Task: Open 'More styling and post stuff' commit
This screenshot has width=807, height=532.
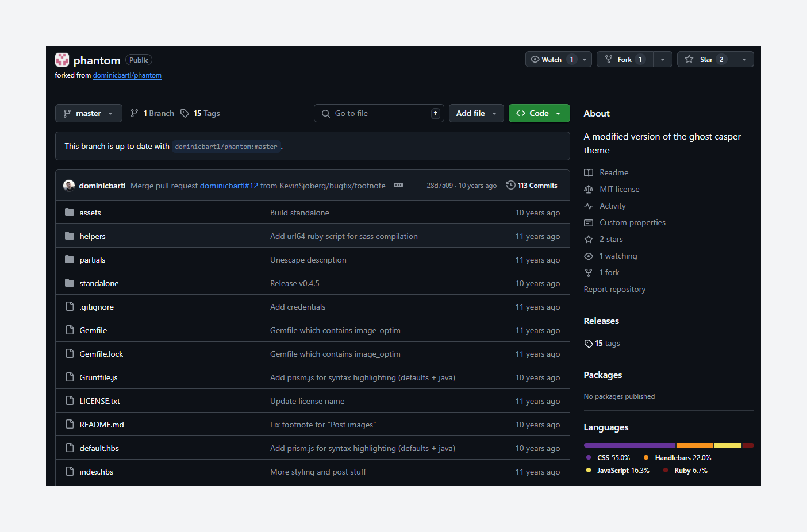Action: (318, 472)
